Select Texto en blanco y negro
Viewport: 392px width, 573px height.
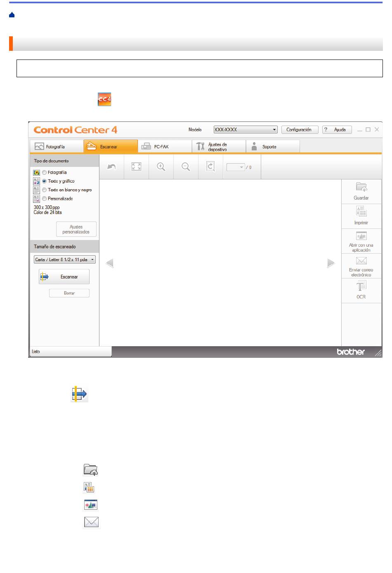pyautogui.click(x=44, y=190)
